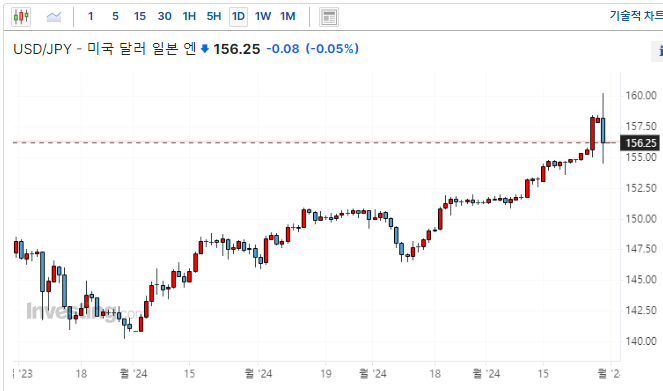
Task: Click the large red candle crossing the 156.25 line
Action: click(x=592, y=134)
